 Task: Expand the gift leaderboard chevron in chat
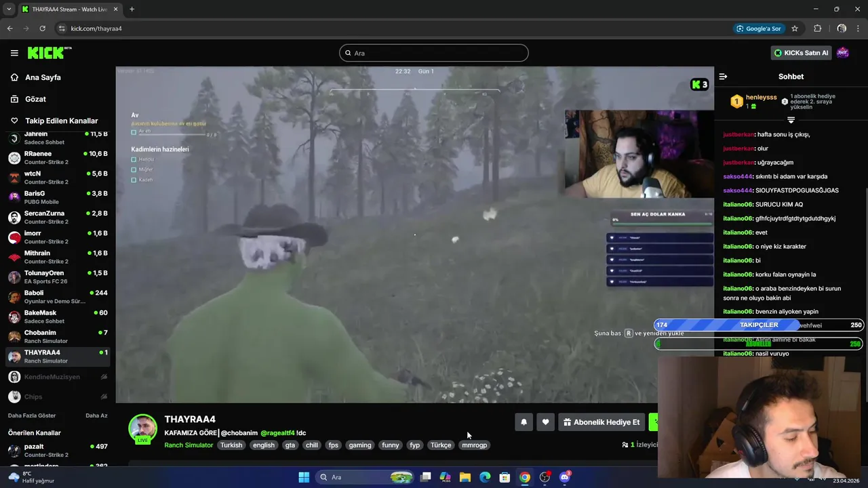791,120
